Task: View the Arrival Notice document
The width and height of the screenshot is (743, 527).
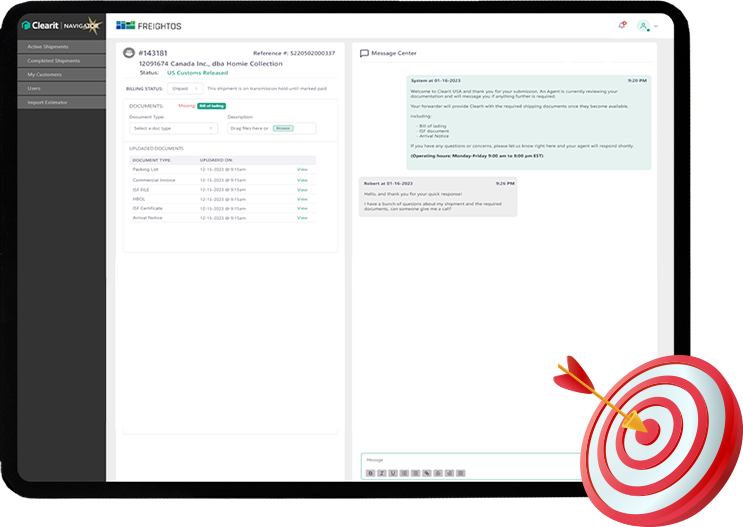Action: tap(302, 217)
